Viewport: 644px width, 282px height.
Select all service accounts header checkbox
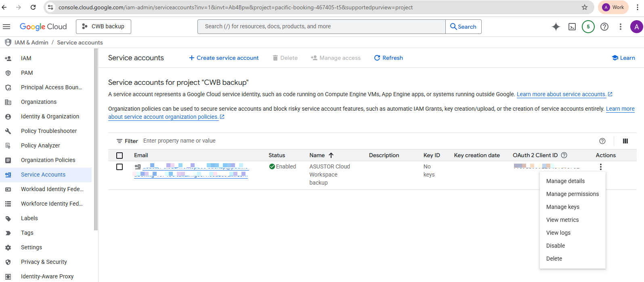click(120, 156)
